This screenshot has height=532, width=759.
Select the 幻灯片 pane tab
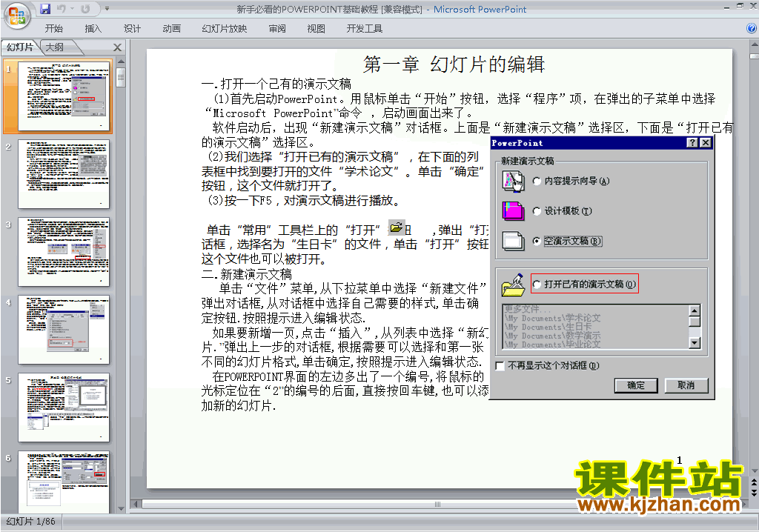20,47
